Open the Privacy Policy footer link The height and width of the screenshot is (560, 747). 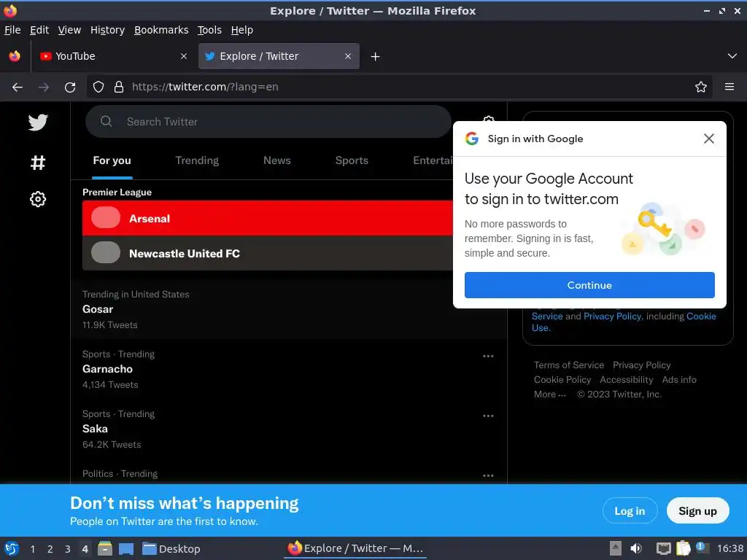pyautogui.click(x=641, y=365)
